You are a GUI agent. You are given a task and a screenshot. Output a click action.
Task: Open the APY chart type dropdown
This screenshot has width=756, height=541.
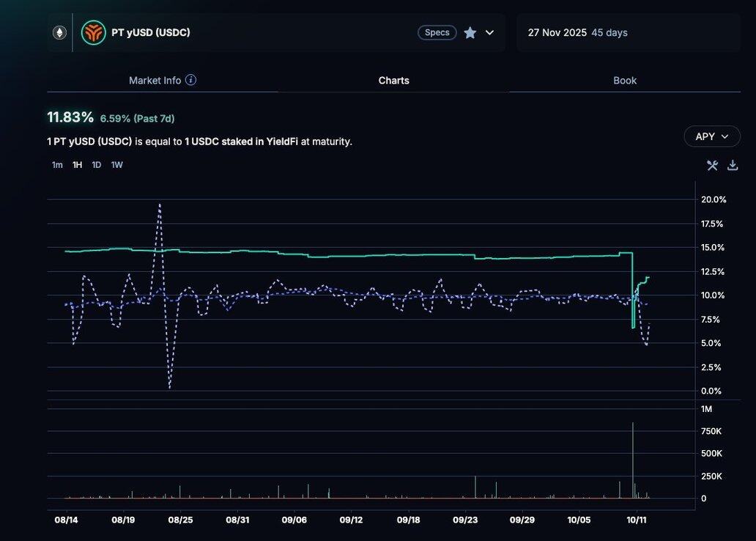[x=712, y=136]
